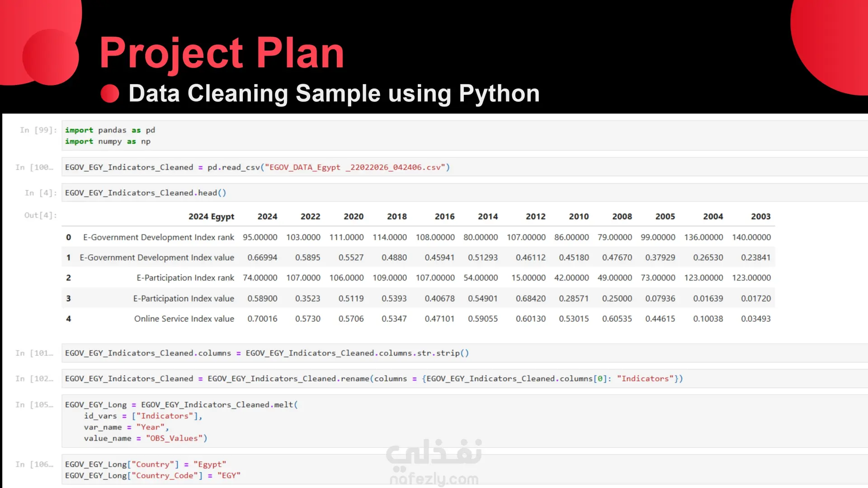This screenshot has height=488, width=868.
Task: Select the pd.read_csv code cell
Action: (x=465, y=167)
